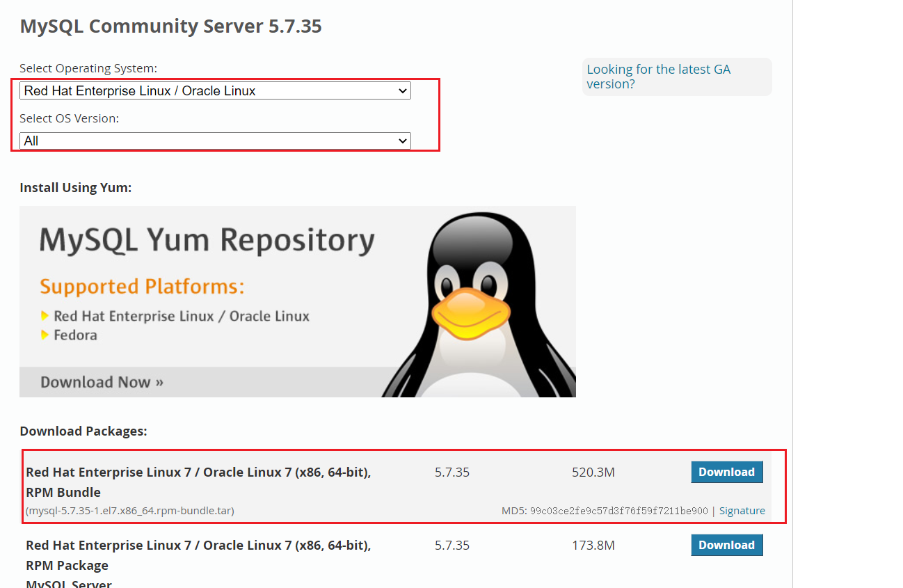Screen dimensions: 903x588
Task: Click the 'Select Operating System:' label
Action: (x=88, y=68)
